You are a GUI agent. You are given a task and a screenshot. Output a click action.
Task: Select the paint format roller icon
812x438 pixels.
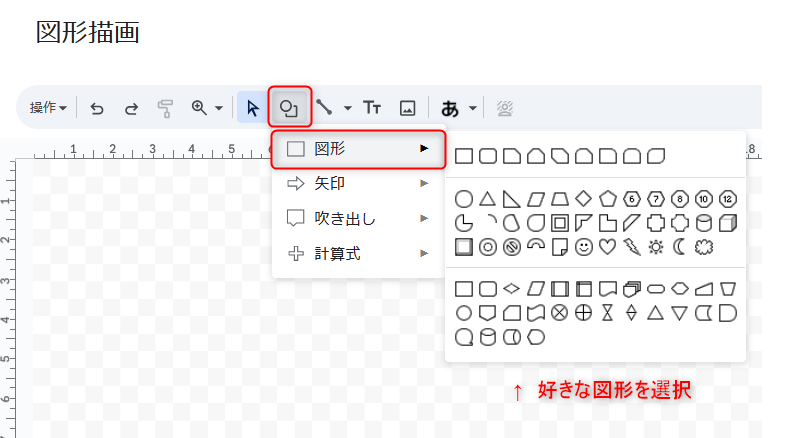click(165, 108)
